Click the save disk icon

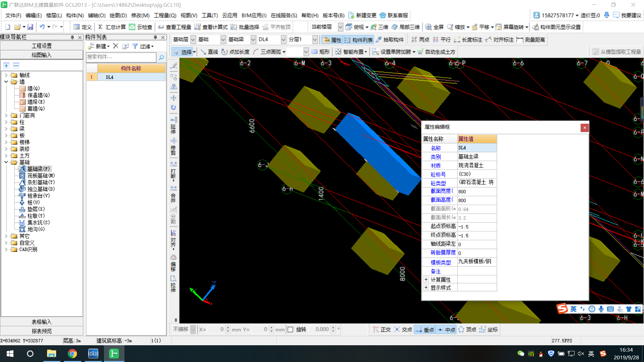coord(30,27)
